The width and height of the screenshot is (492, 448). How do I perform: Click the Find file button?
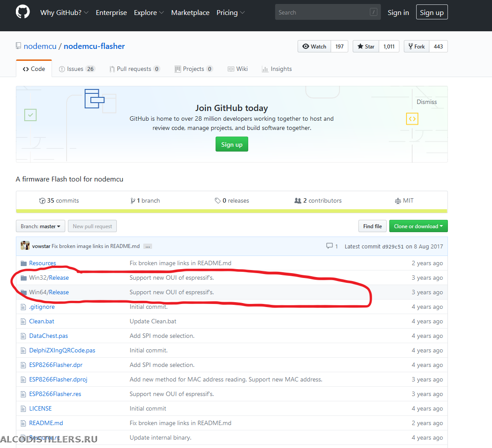tap(373, 226)
